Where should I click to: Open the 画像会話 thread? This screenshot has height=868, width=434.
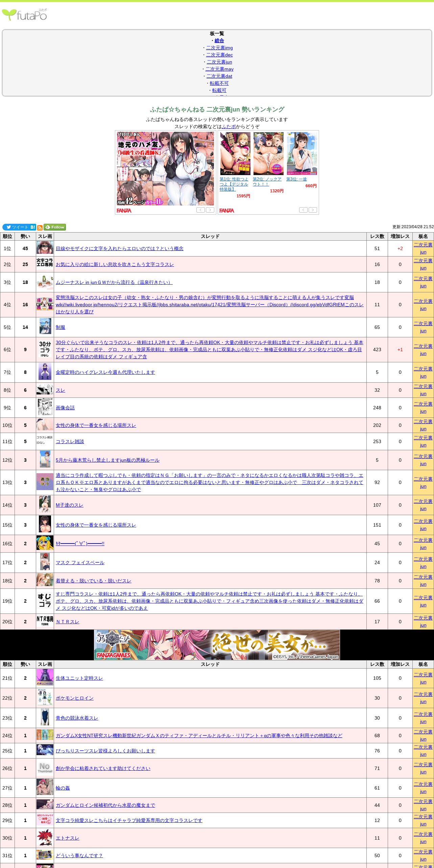click(x=65, y=408)
